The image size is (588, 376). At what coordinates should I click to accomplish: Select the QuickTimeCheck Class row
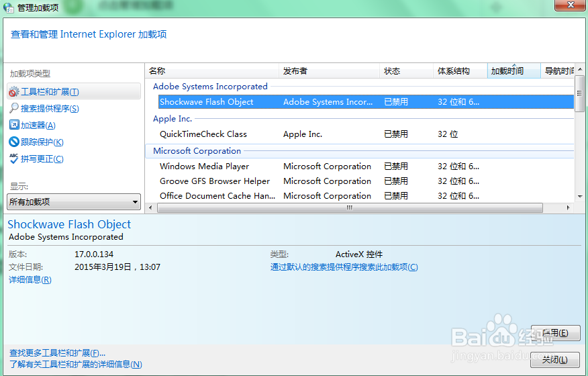coord(366,134)
